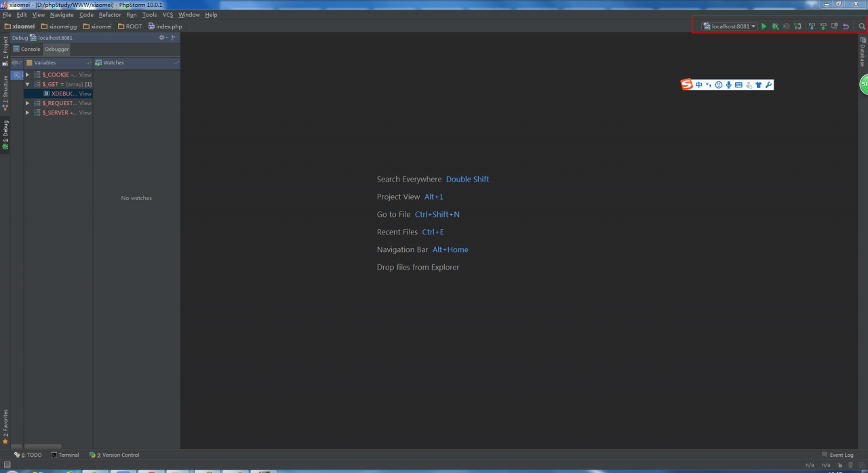Expand the $_COOKIE variable
Viewport: 868px width, 473px height.
point(28,75)
